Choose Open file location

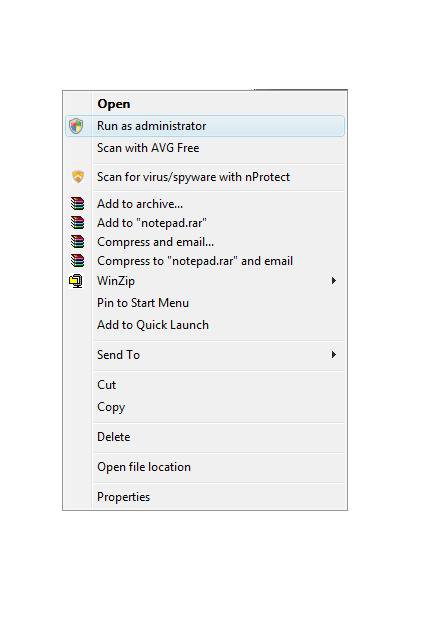pos(205,467)
